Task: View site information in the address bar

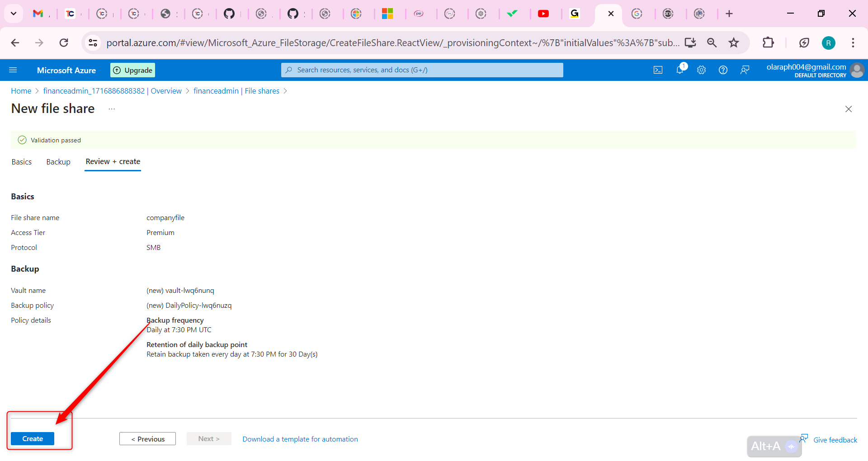Action: 93,43
